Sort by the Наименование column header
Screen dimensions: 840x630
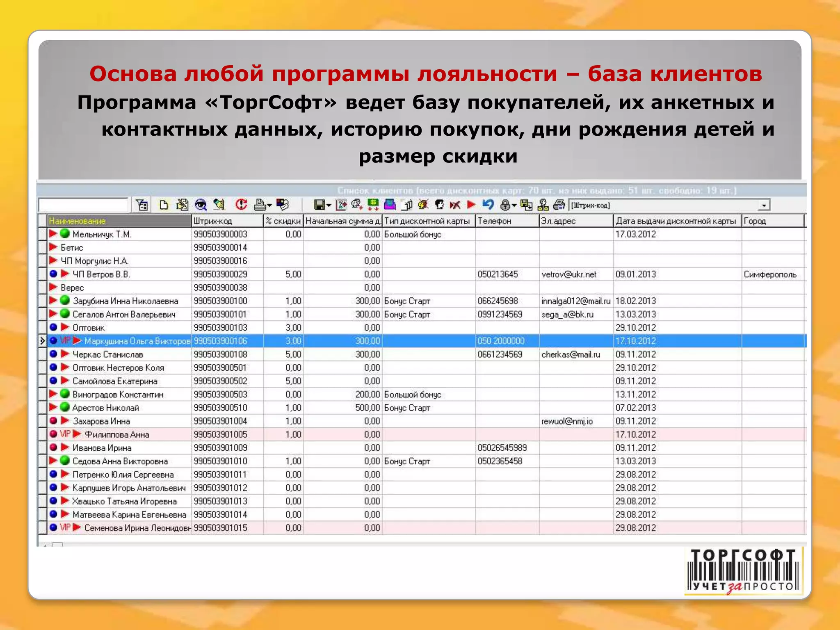click(x=119, y=221)
